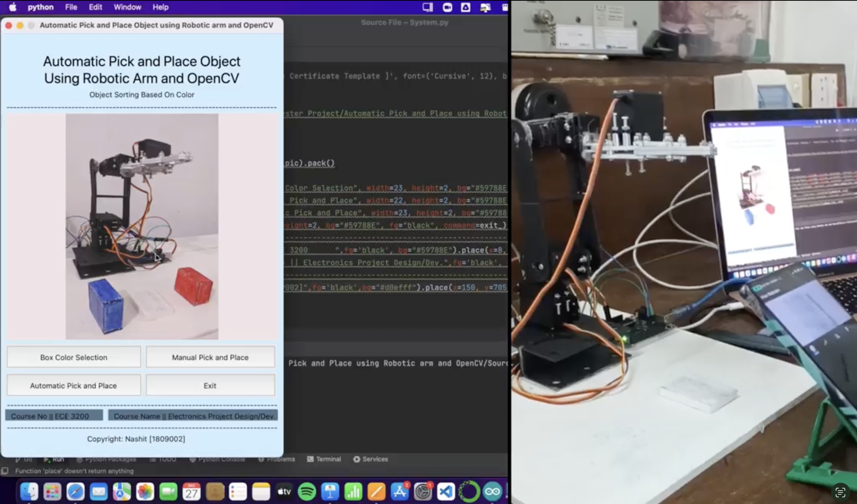Open Spotify from the dock
Viewport: 857px width, 504px height.
tap(307, 491)
